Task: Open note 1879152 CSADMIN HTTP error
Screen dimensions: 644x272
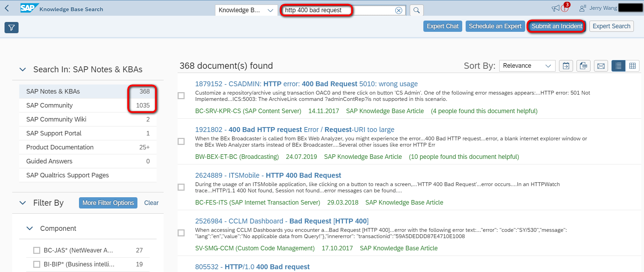Action: (306, 84)
